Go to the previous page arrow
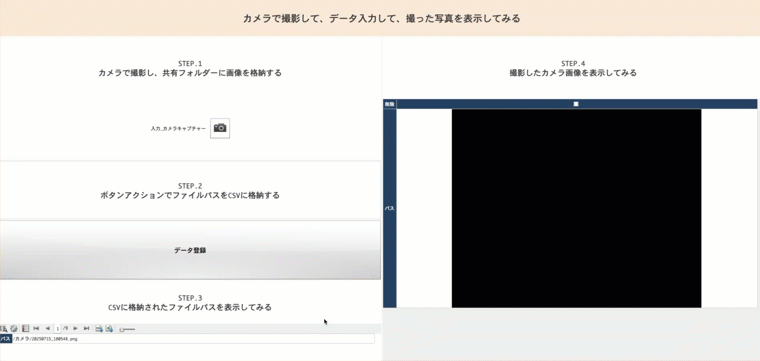Screen dimensions: 760x361 click(x=48, y=329)
